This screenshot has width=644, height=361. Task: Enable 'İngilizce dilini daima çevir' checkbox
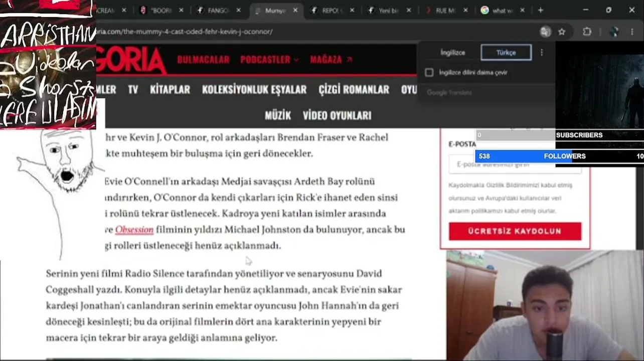(429, 73)
